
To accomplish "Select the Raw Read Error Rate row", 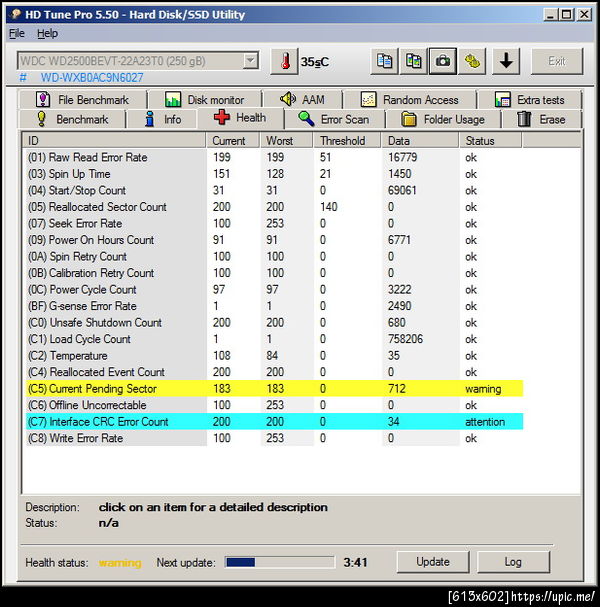I will (274, 157).
